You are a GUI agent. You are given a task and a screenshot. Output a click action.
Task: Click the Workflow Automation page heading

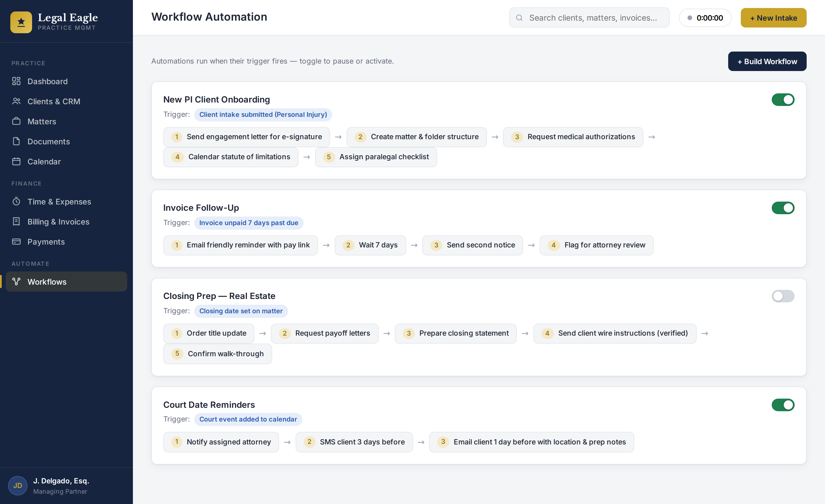(x=209, y=17)
